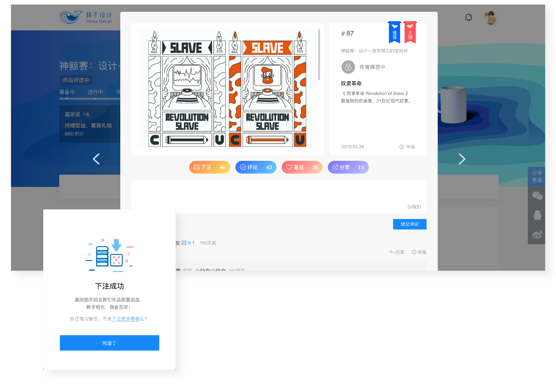Image resolution: width=556 pixels, height=392 pixels.
Task: Go to previous artwork arrow
Action: (x=96, y=159)
